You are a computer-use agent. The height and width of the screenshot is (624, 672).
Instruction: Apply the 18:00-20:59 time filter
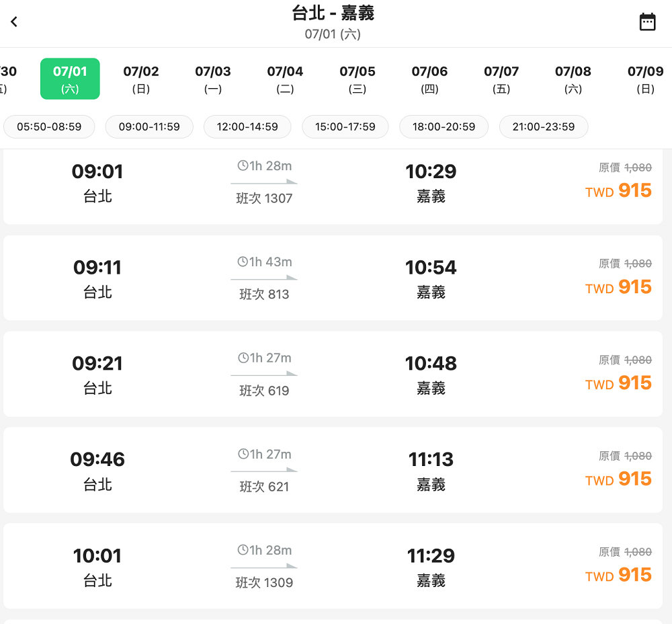(444, 126)
